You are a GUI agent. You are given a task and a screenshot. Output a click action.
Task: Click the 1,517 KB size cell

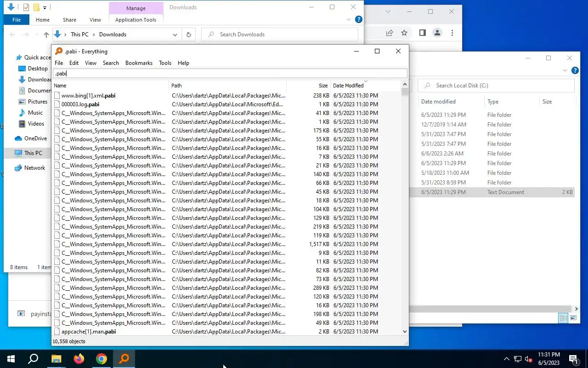[x=319, y=244]
